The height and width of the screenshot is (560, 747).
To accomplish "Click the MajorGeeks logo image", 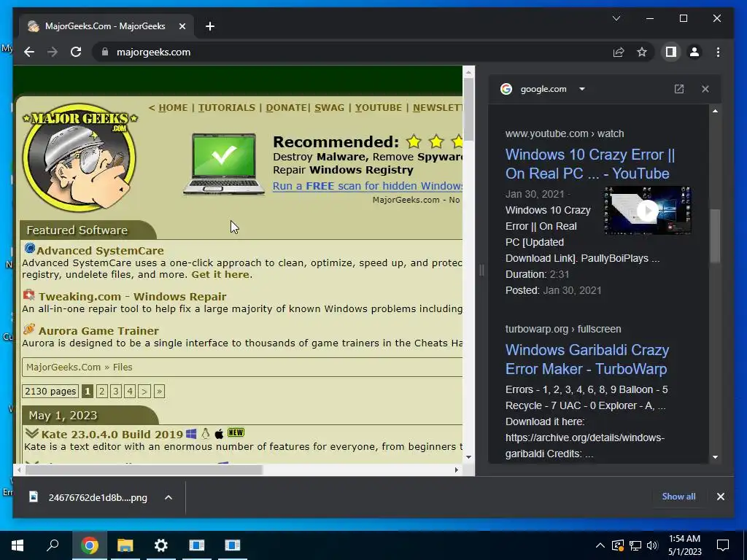I will click(x=80, y=157).
